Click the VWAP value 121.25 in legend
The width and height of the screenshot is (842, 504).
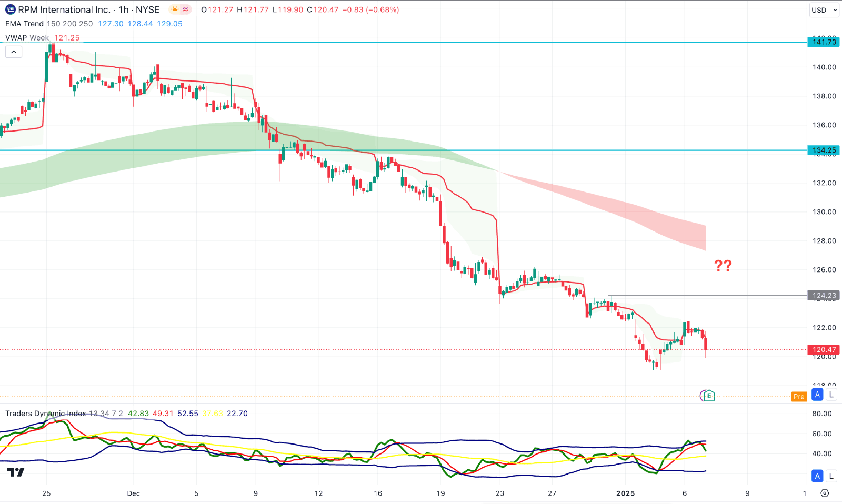(x=67, y=38)
